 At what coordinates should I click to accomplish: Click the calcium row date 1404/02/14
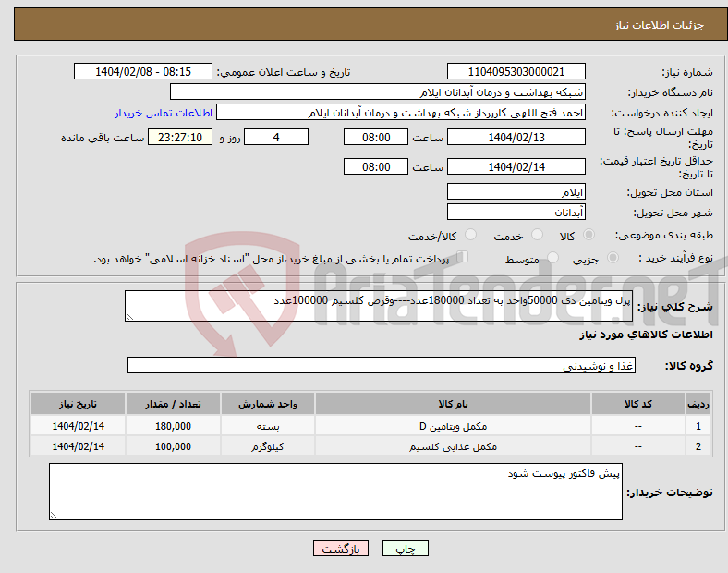click(x=78, y=445)
